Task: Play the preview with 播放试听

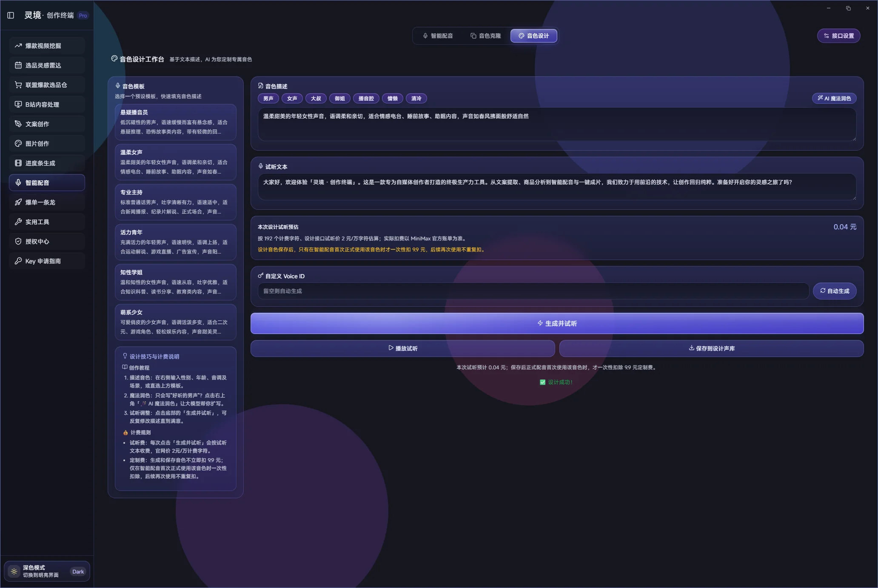Action: (x=402, y=348)
